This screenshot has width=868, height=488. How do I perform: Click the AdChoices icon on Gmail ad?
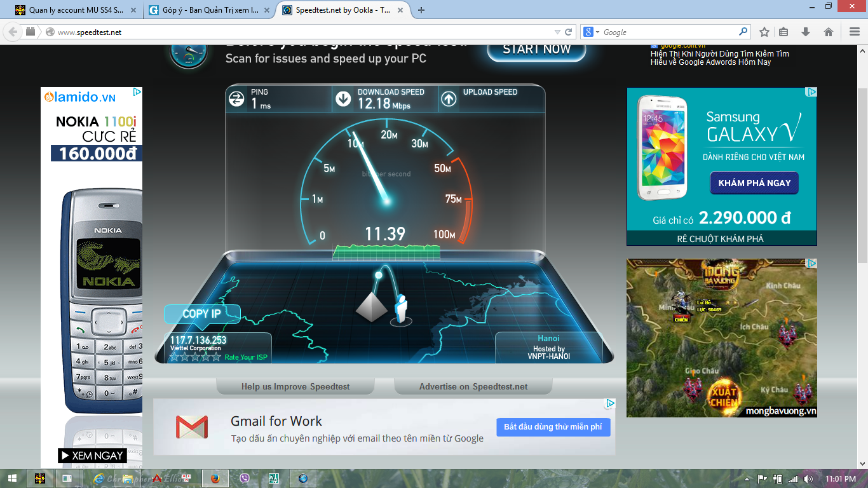[x=609, y=403]
